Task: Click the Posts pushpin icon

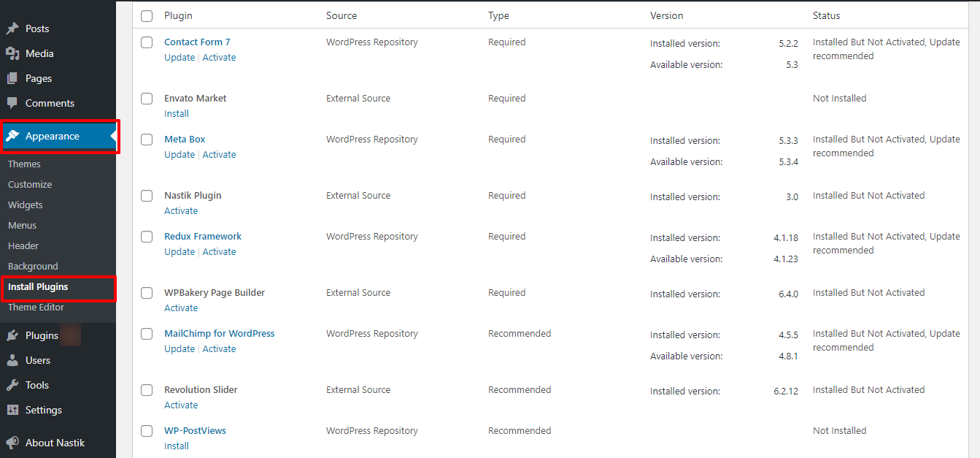Action: pyautogui.click(x=12, y=28)
